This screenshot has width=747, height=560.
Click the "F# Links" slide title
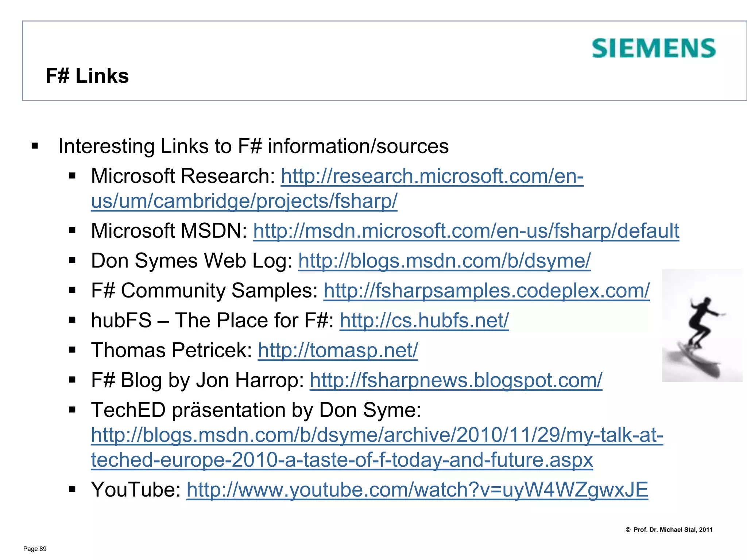coord(87,76)
